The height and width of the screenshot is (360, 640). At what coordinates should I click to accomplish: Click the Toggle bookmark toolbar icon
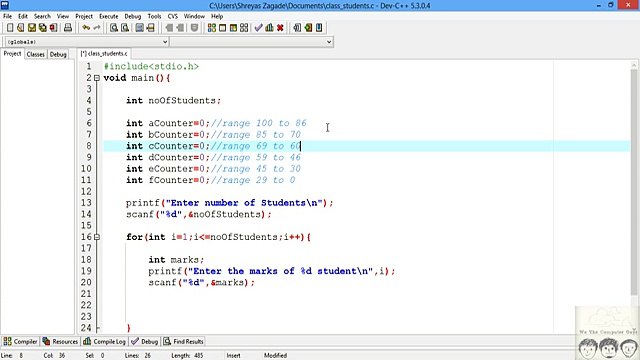click(x=194, y=28)
